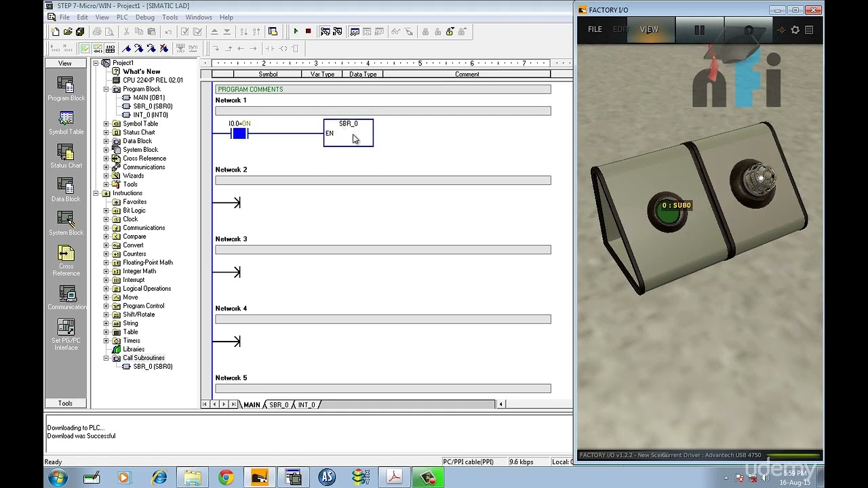The width and height of the screenshot is (868, 488).
Task: Expand the Counters instructions folder
Action: 106,253
